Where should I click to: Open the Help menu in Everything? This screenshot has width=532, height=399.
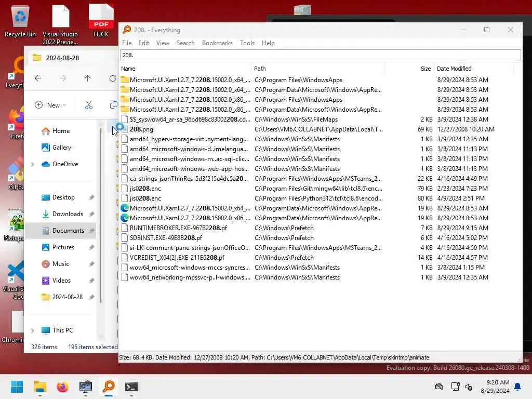pyautogui.click(x=268, y=43)
